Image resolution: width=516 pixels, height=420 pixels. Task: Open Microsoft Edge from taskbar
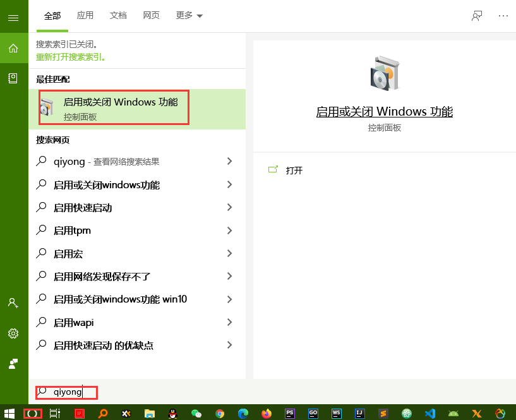(x=243, y=414)
